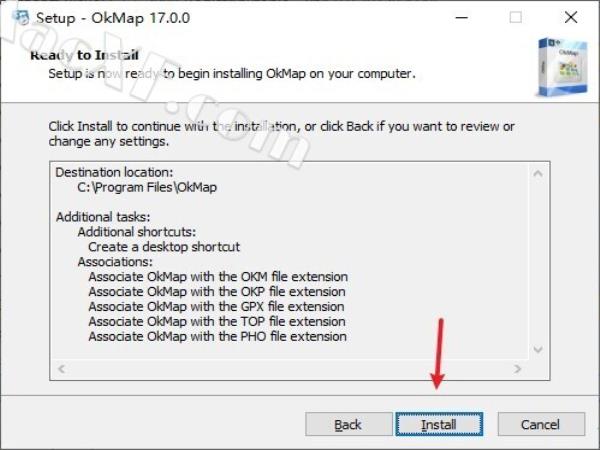Close the OkMap Setup window
The image size is (600, 450).
(570, 17)
